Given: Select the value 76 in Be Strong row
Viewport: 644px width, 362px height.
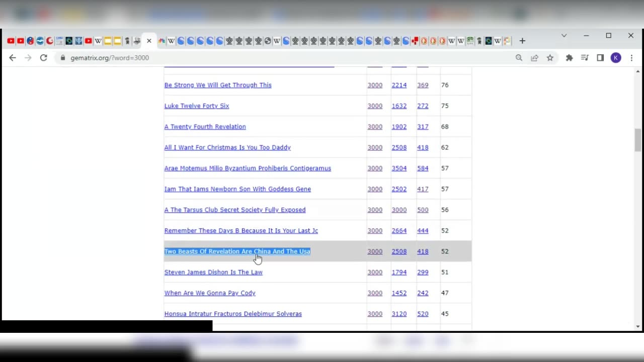Looking at the screenshot, I should click(445, 85).
